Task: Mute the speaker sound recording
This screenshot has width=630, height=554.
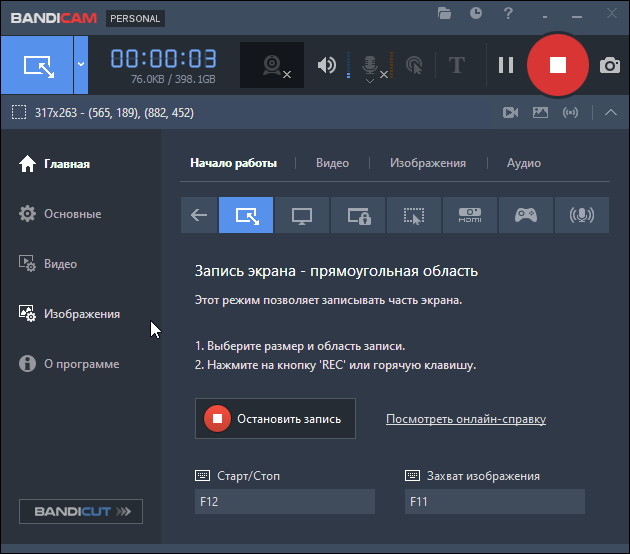Action: [x=326, y=65]
